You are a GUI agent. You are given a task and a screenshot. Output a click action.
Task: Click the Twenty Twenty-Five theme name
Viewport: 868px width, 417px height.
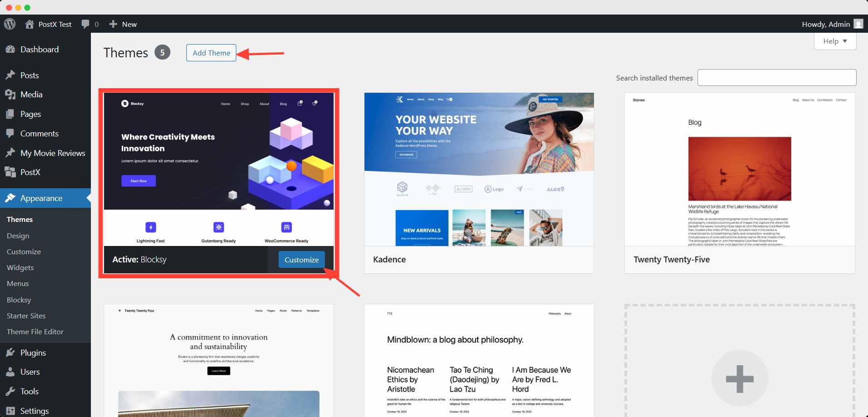672,260
